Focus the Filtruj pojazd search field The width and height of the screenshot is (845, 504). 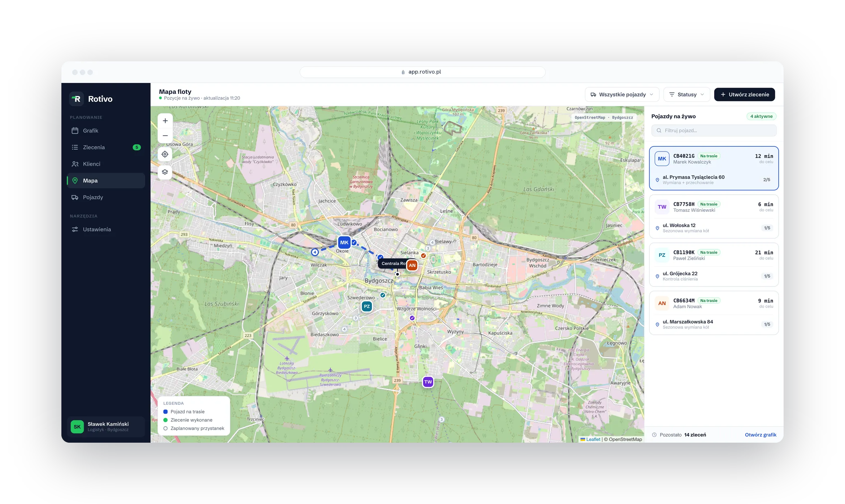click(x=714, y=131)
